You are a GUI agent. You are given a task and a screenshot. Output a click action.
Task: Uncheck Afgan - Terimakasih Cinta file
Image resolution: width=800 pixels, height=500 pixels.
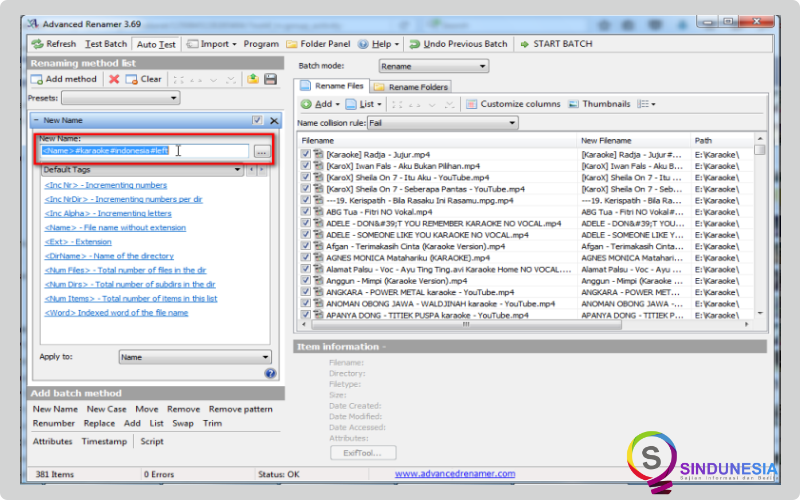tap(305, 246)
